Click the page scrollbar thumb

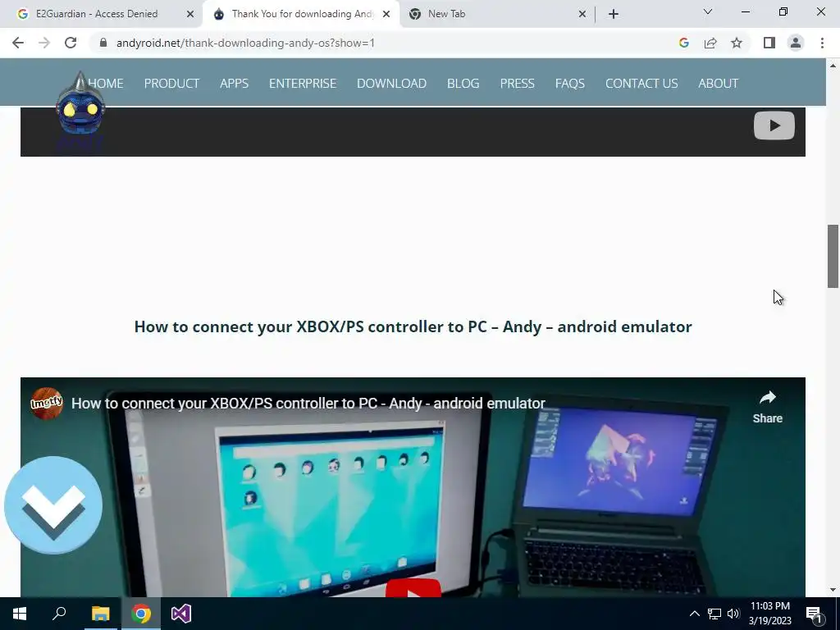coord(833,257)
